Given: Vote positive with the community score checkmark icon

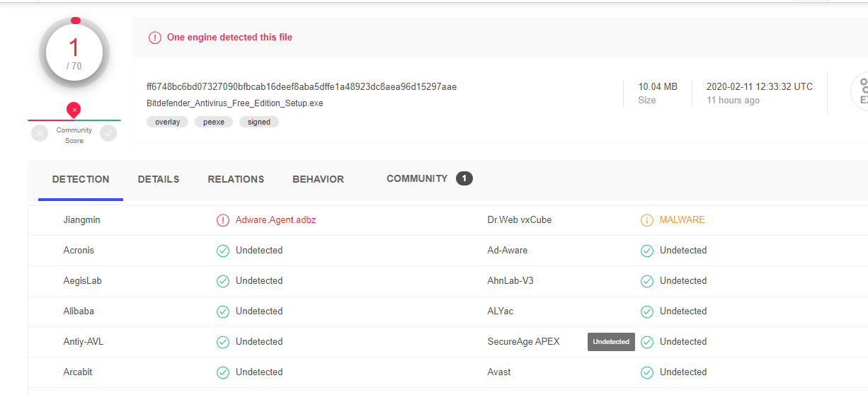Looking at the screenshot, I should (x=108, y=133).
